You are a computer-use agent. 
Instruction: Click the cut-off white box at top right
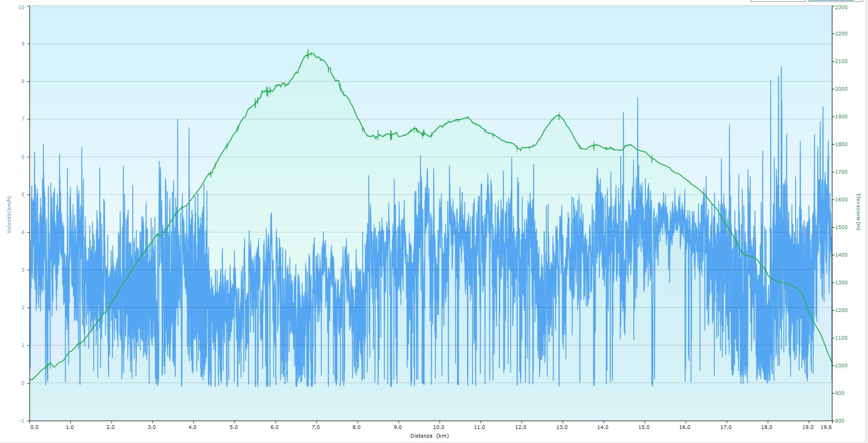tap(777, 1)
